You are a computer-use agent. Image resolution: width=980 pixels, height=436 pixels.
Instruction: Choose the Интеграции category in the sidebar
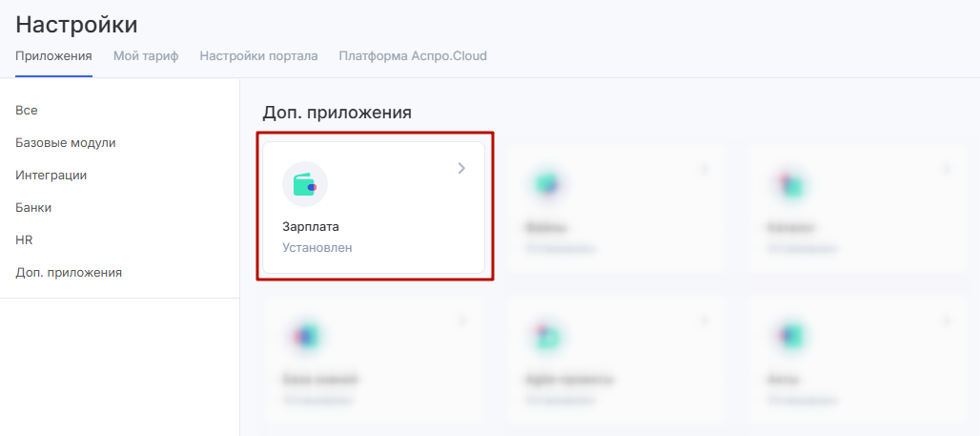pos(51,176)
